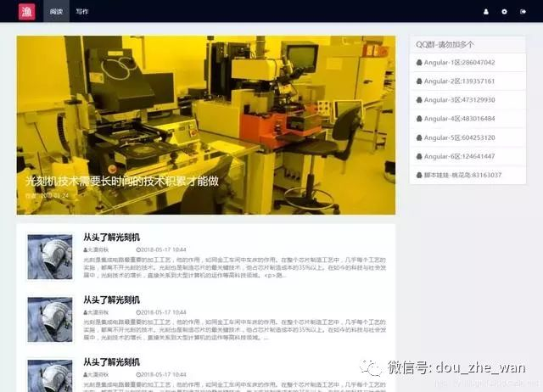Click penguin icon beside Angular-6区
The image size is (543, 392).
(419, 156)
